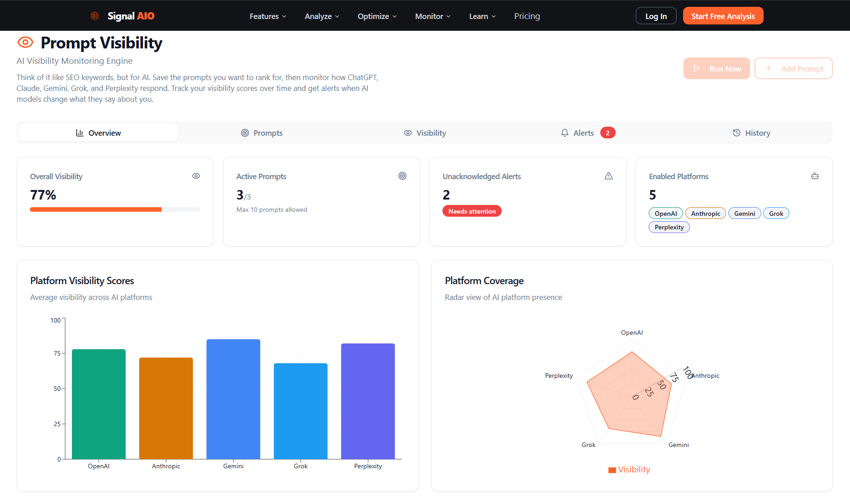Click the orange Anthropic bar
850x504 pixels.
(x=166, y=408)
